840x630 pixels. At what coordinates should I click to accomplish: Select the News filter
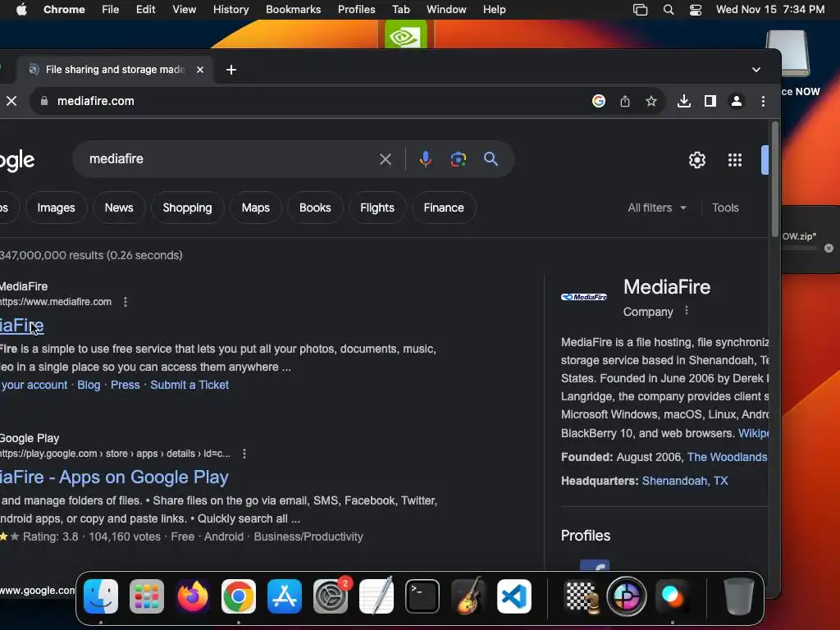[119, 208]
